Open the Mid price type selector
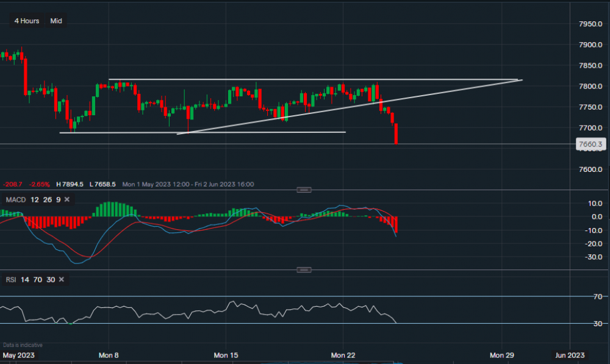 pyautogui.click(x=56, y=21)
